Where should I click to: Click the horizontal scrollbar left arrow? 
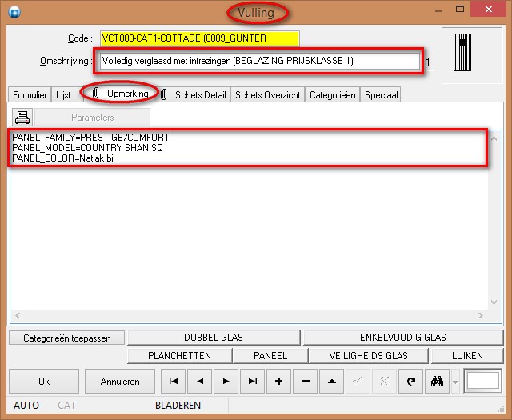(18, 315)
